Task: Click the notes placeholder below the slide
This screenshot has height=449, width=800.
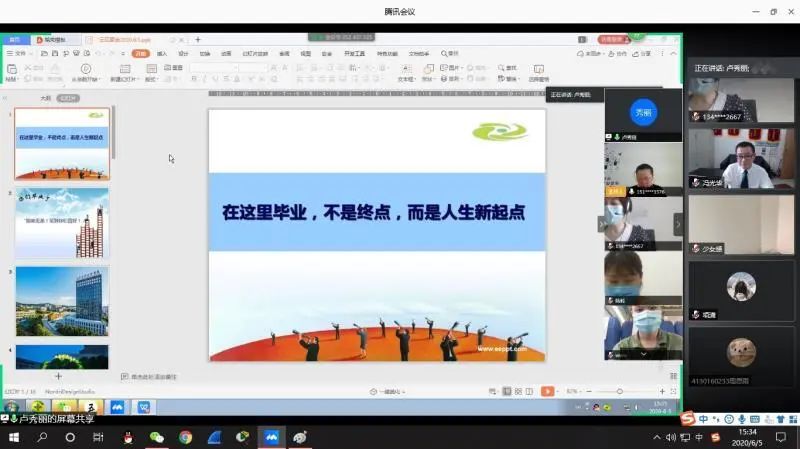Action: (150, 377)
